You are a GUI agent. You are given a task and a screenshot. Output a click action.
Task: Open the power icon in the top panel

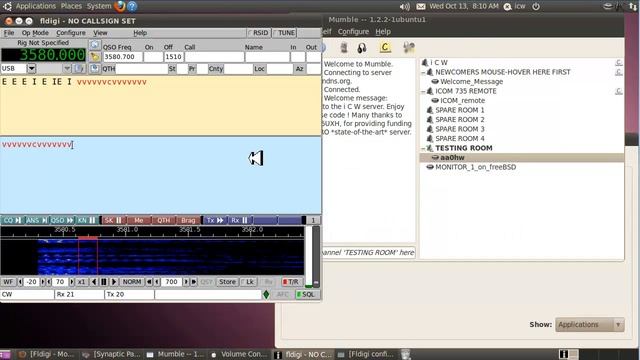tap(536, 7)
